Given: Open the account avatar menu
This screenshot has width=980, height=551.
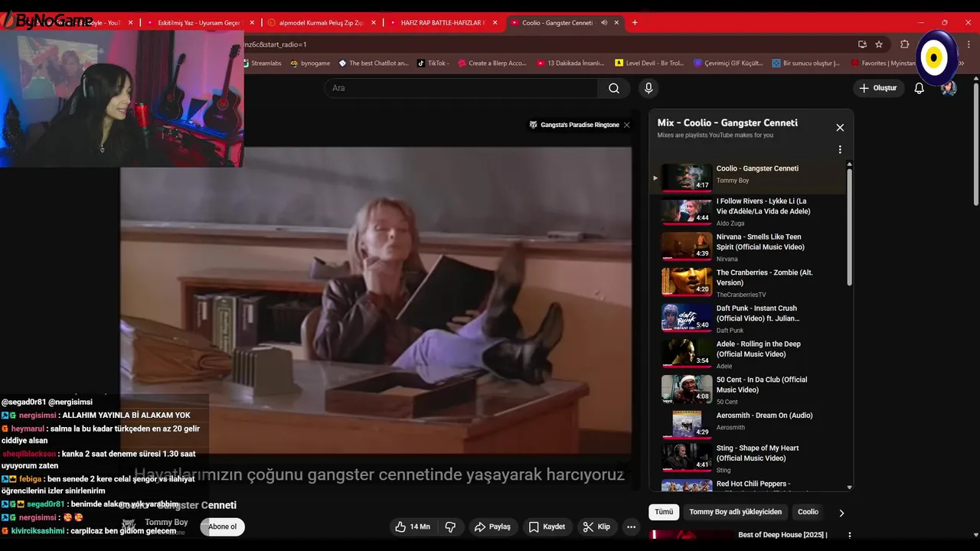Looking at the screenshot, I should tap(949, 88).
